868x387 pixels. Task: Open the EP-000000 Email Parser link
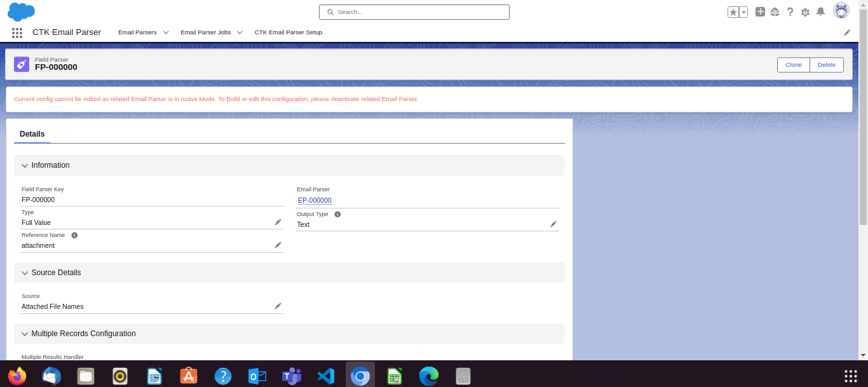coord(315,200)
